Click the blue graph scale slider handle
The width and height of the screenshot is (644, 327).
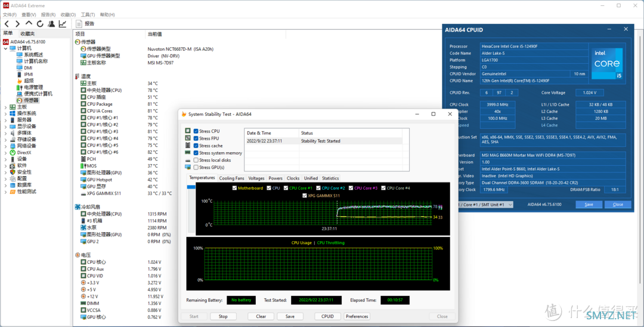[x=191, y=187]
